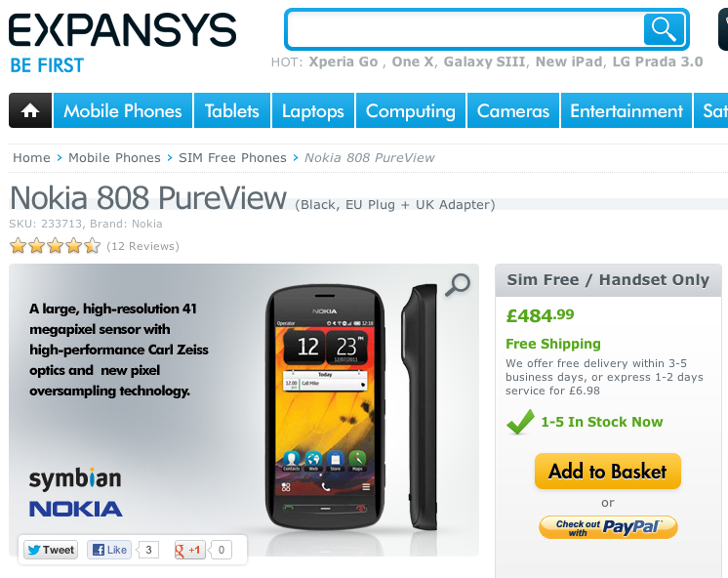
Task: Open the 12 Reviews link
Action: tap(142, 246)
